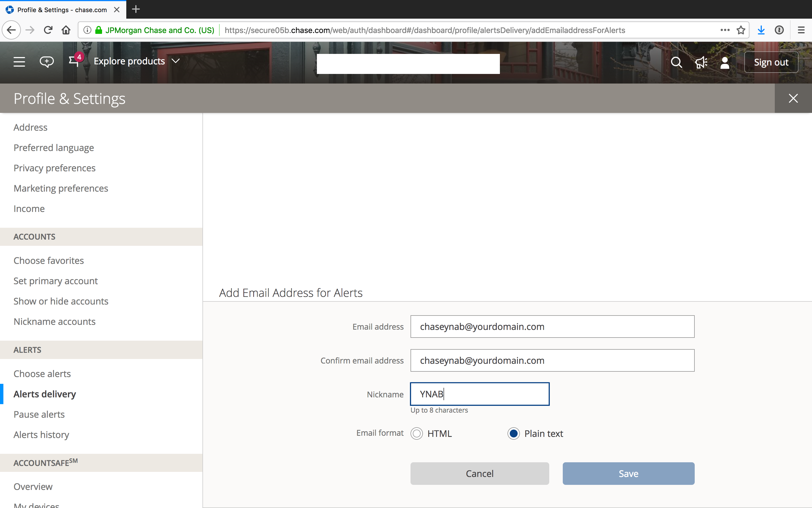Open AccountSafe Overview
The width and height of the screenshot is (812, 508).
tap(33, 487)
